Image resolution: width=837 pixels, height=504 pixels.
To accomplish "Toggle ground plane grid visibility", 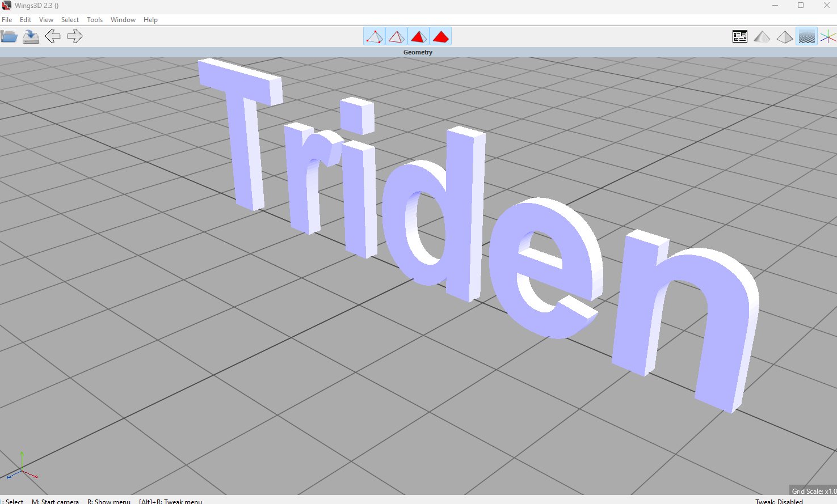I will pyautogui.click(x=806, y=37).
